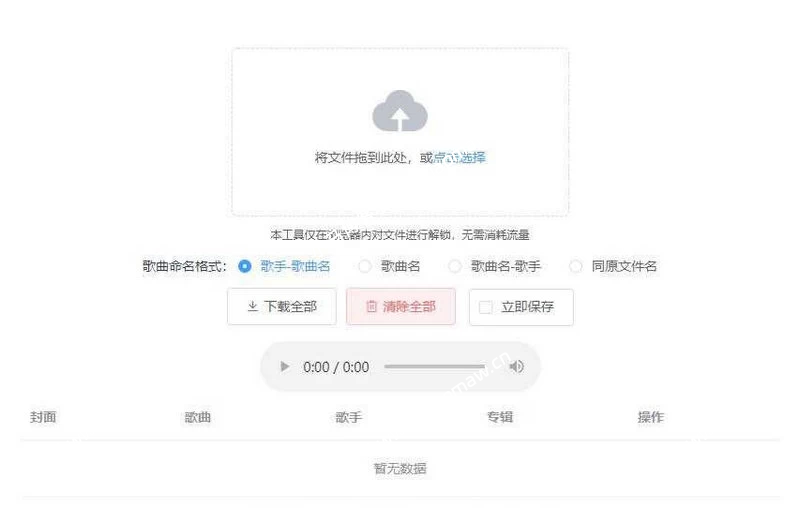Open file picker via 点击选择 link
The image size is (800, 508).
459,158
